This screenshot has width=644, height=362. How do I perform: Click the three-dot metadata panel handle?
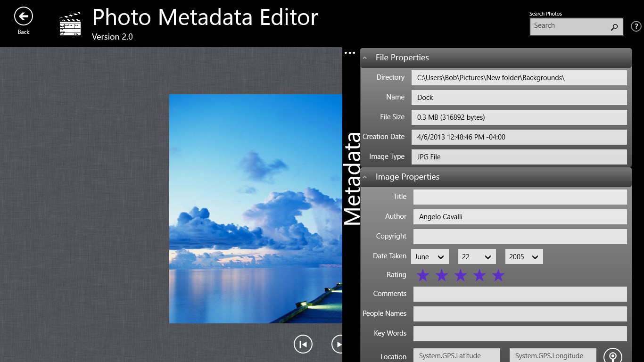click(x=349, y=53)
